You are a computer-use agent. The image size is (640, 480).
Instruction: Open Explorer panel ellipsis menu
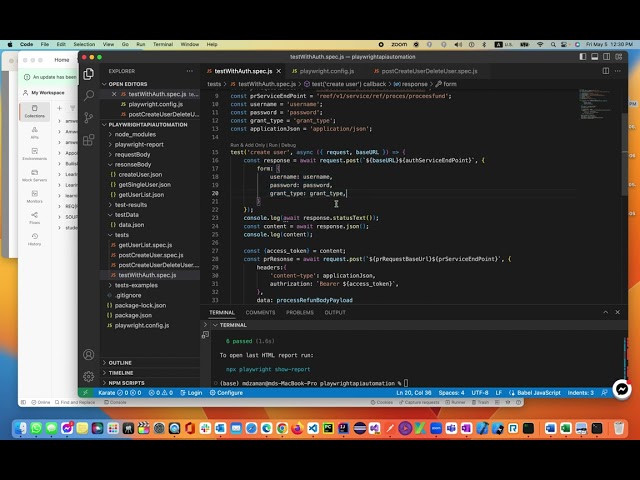190,71
